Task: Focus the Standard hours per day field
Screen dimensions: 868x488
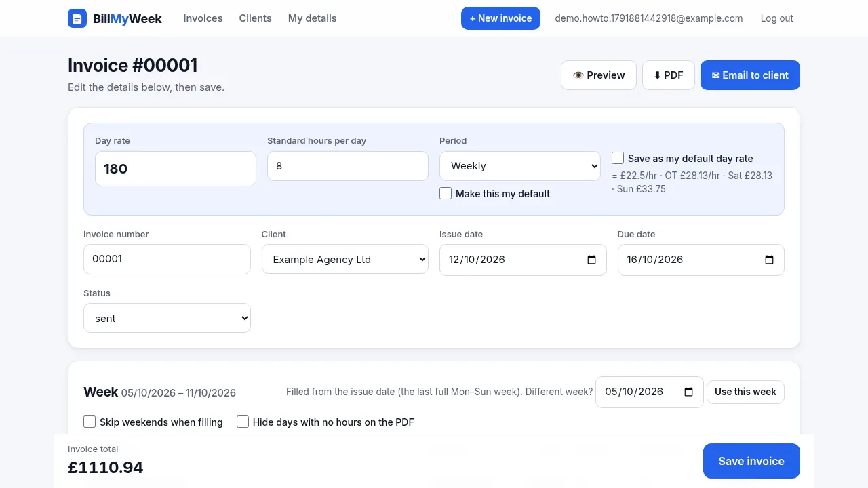Action: (348, 166)
